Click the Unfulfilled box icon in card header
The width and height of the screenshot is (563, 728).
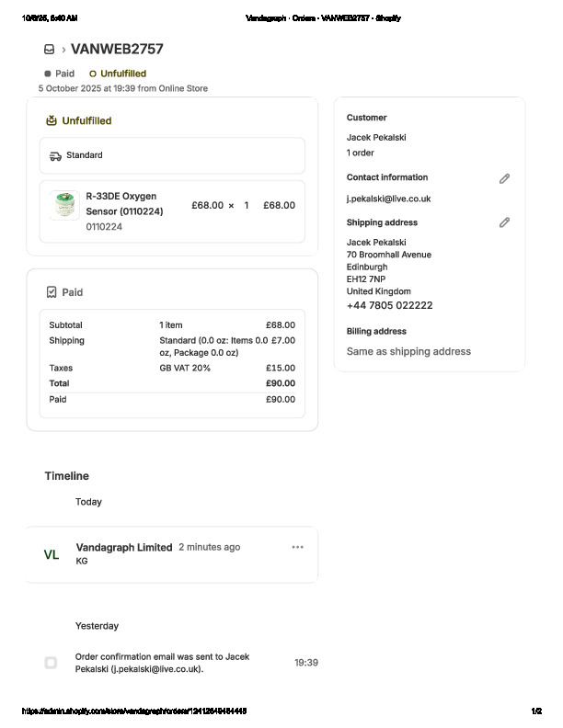pos(52,120)
